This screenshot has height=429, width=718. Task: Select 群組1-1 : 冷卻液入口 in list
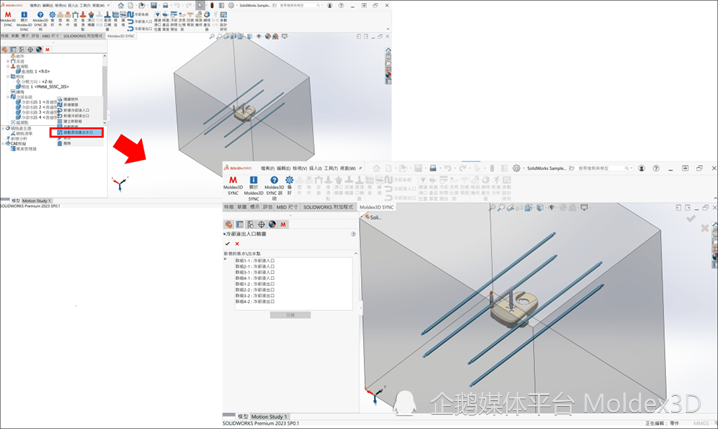[x=255, y=261]
